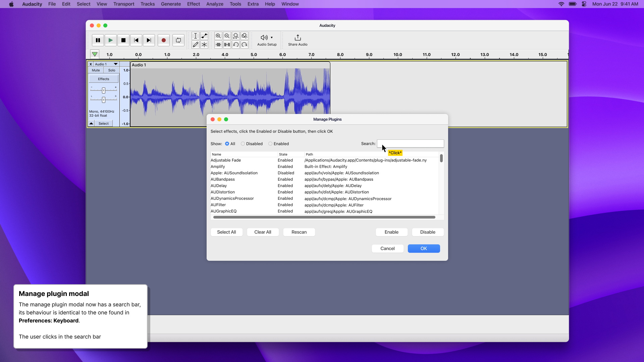The height and width of the screenshot is (362, 644).
Task: Select the Selection tool
Action: point(196,36)
